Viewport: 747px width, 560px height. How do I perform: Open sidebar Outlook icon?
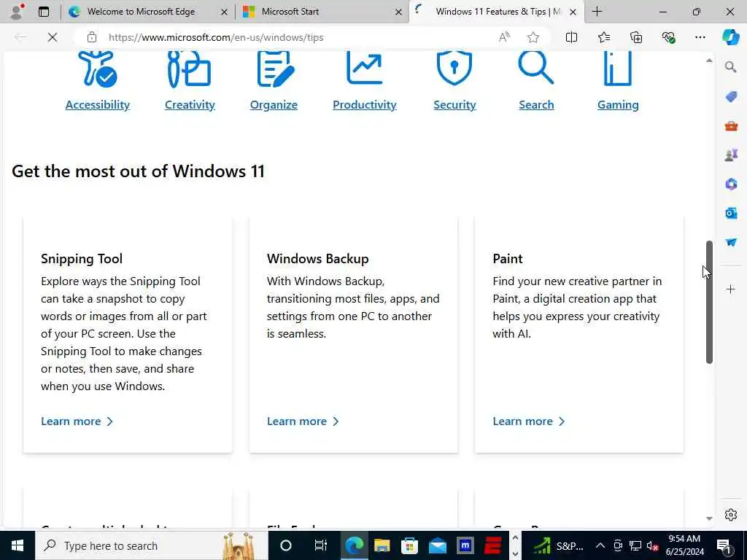(731, 213)
